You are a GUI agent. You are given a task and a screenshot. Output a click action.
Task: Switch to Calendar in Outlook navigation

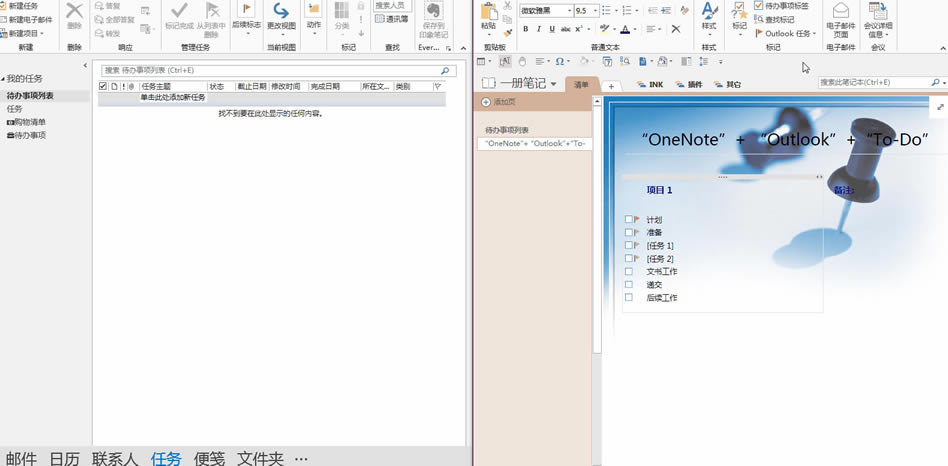[65, 459]
